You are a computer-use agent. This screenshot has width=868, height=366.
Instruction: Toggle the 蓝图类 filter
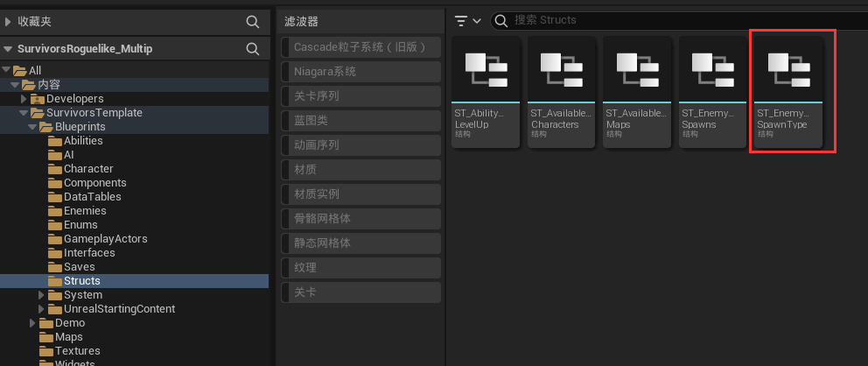360,120
